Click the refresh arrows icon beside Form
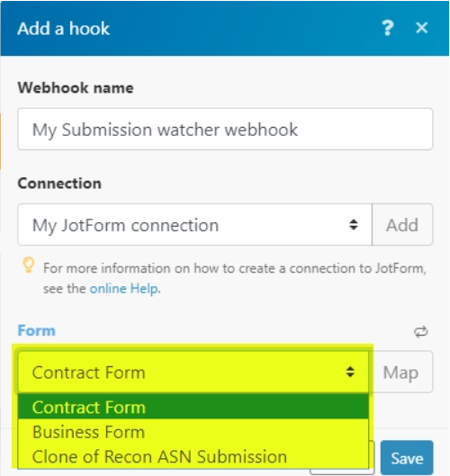Image resolution: width=450 pixels, height=476 pixels. pos(421,332)
